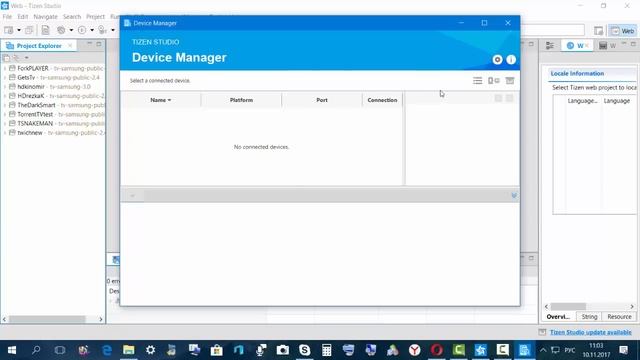Click the Run toolbar icon
Screen dimensions: 640x360
point(82,30)
